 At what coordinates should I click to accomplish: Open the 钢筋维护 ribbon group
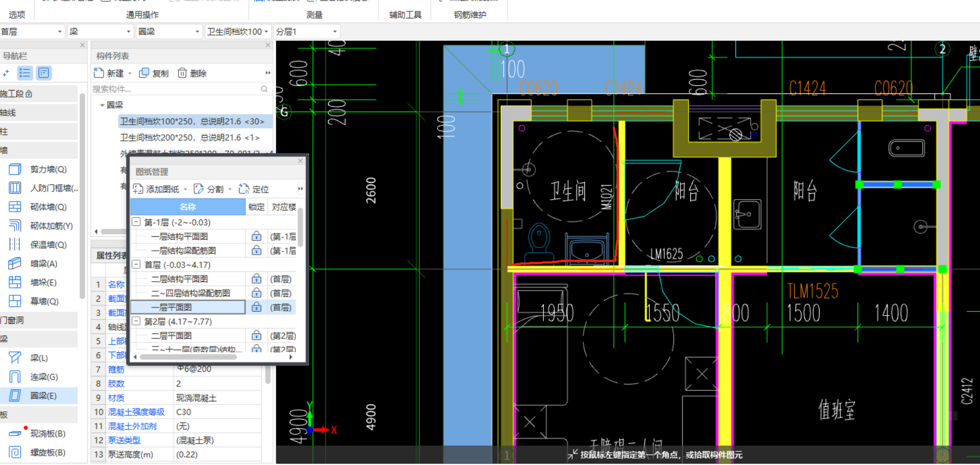coord(470,15)
